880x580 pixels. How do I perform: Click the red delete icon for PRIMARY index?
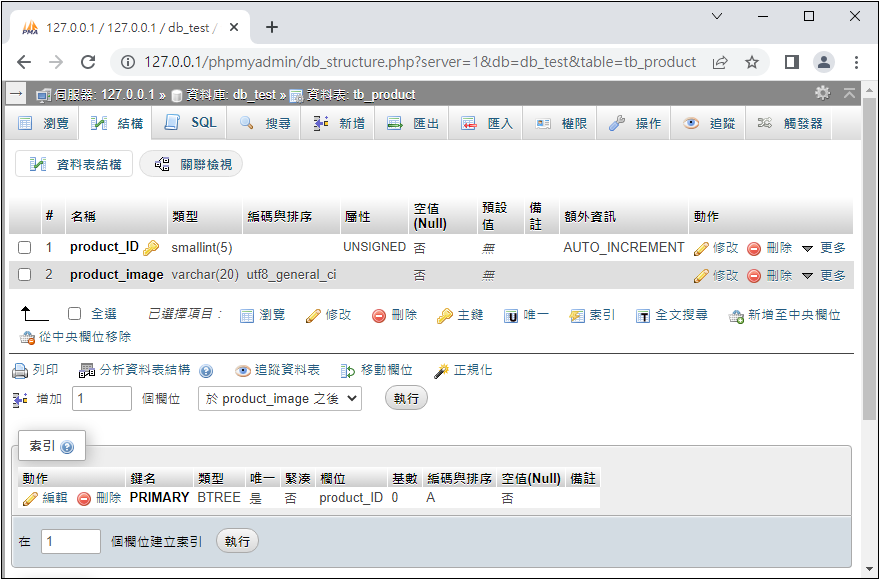[84, 498]
